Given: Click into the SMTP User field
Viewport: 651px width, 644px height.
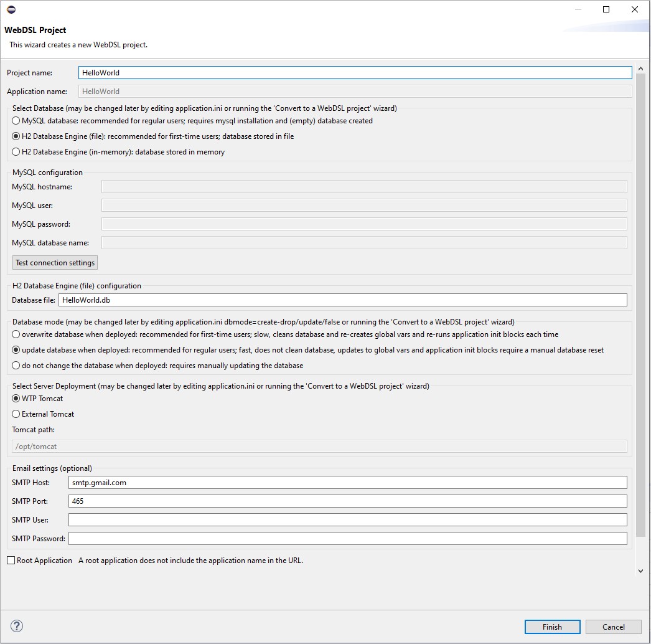Looking at the screenshot, I should click(x=347, y=520).
